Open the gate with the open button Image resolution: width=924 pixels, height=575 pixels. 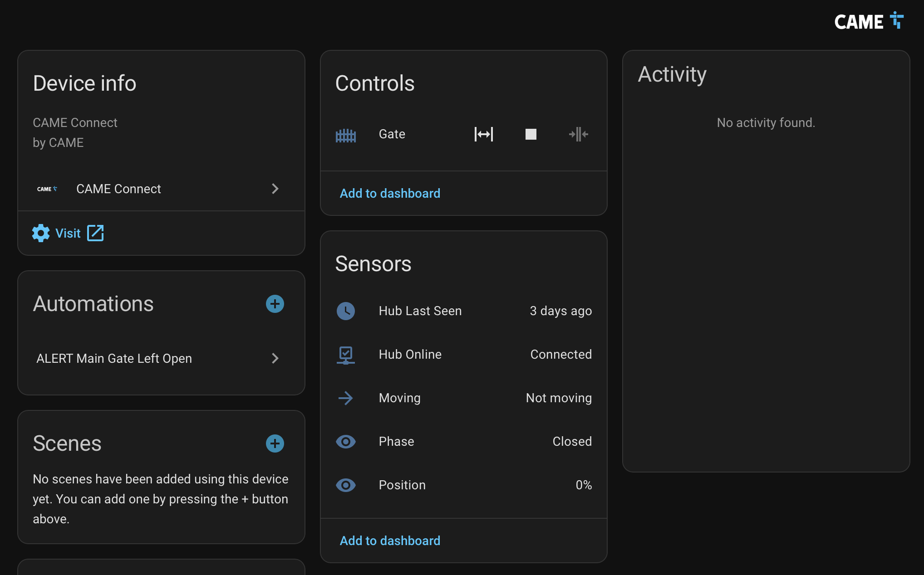click(484, 134)
